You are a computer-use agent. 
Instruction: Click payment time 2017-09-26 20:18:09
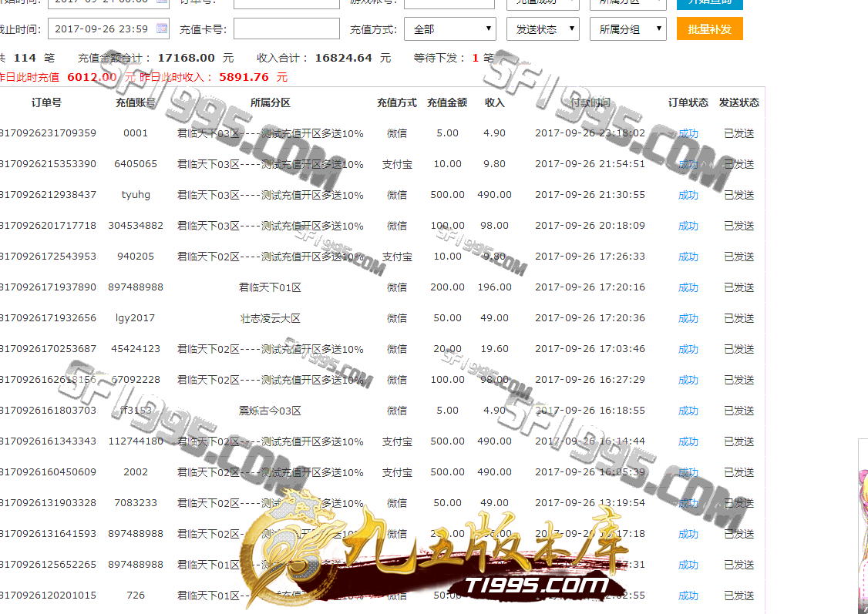[590, 226]
